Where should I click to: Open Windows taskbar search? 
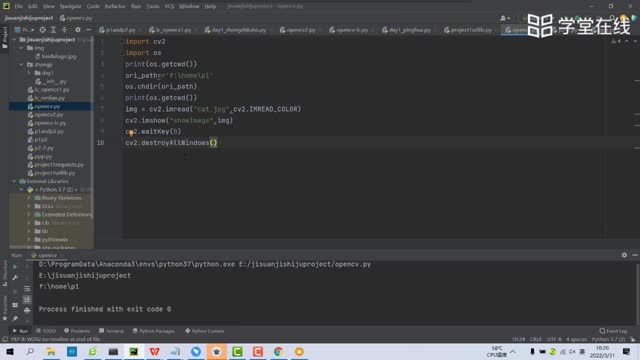coord(30,351)
